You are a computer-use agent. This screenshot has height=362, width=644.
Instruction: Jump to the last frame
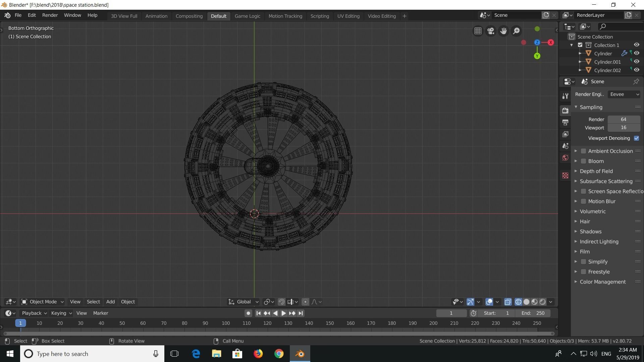pos(301,313)
